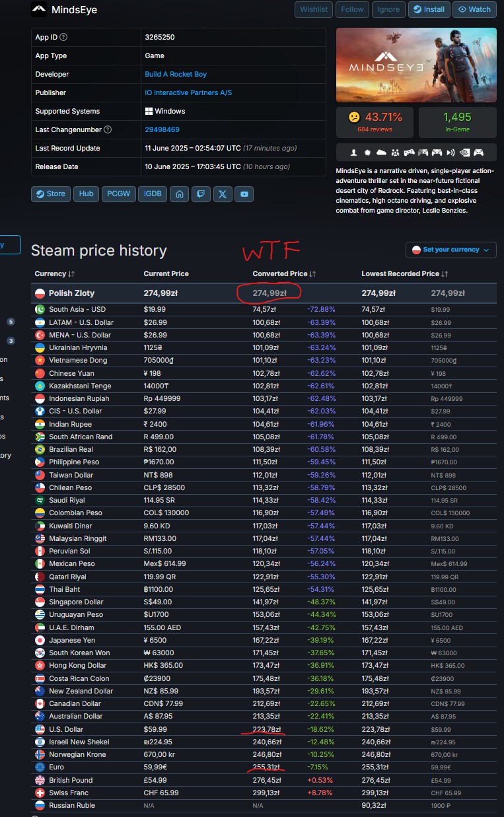Click the Build A Rocket Boy developer link
Viewport: 504px width, 817px height.
coord(176,75)
